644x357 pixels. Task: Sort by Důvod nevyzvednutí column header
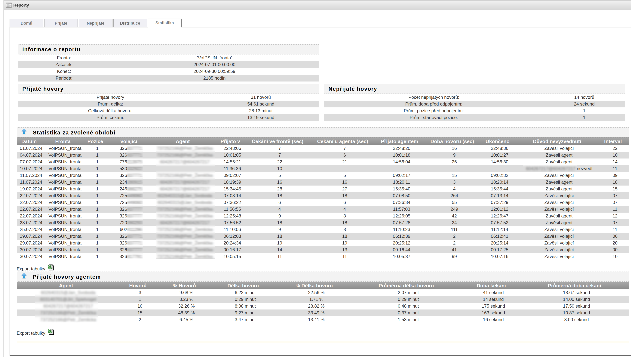pos(557,141)
